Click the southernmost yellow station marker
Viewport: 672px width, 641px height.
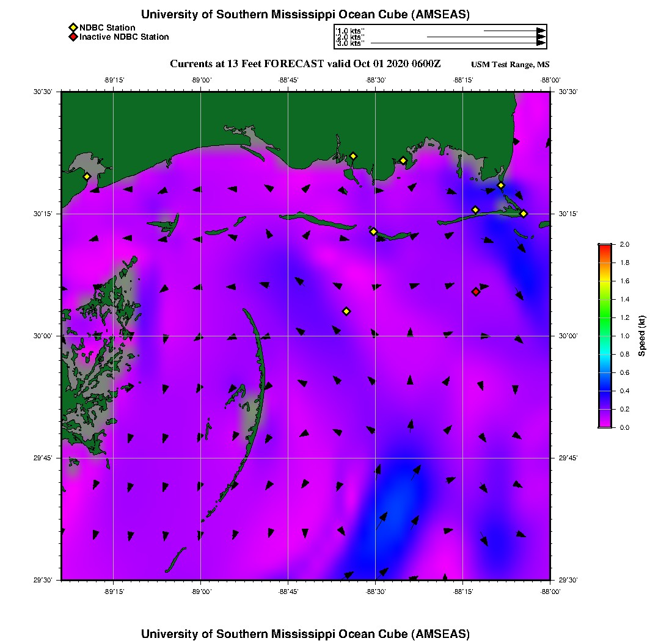tap(346, 311)
